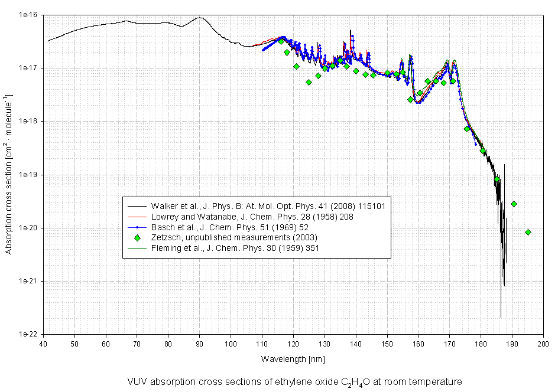Click the Absorption cross section y-axis label
Viewport: 558px width, 392px height.
tap(8, 174)
